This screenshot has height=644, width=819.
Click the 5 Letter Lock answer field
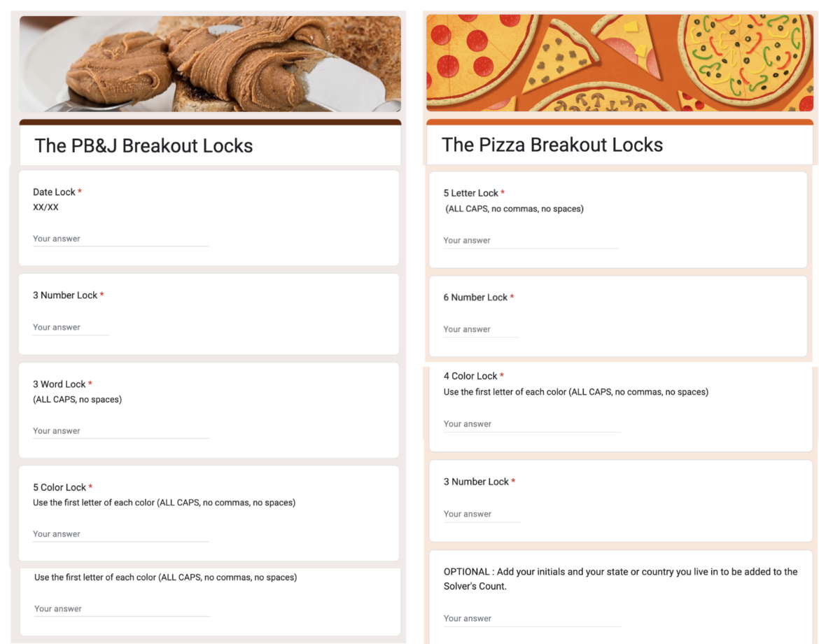tap(529, 240)
